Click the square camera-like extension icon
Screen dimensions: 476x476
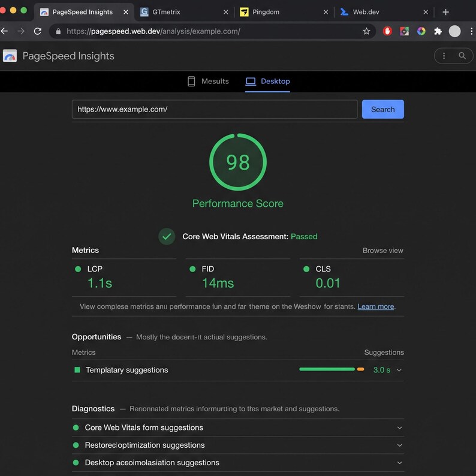404,31
